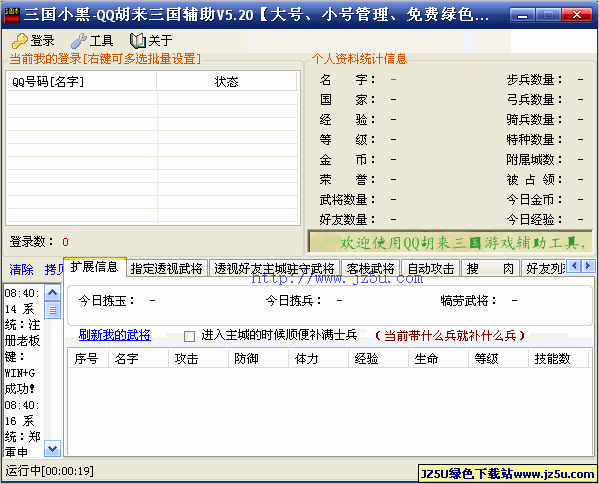
Task: Switch to the 客栈武将 tab
Action: (370, 269)
